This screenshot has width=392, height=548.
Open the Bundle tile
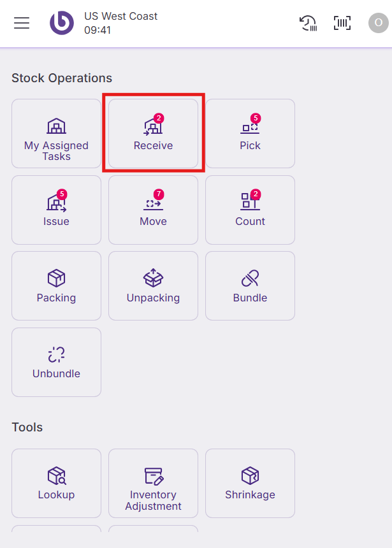tap(250, 285)
